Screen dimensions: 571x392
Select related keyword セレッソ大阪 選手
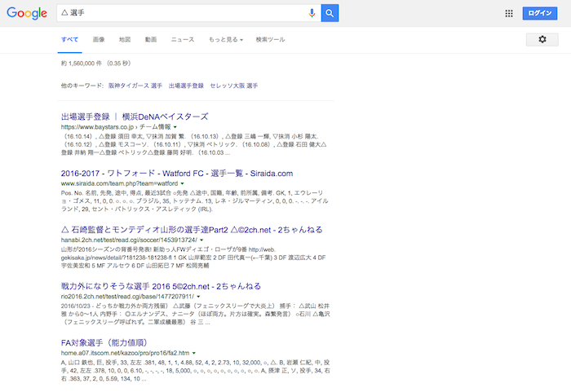point(233,86)
